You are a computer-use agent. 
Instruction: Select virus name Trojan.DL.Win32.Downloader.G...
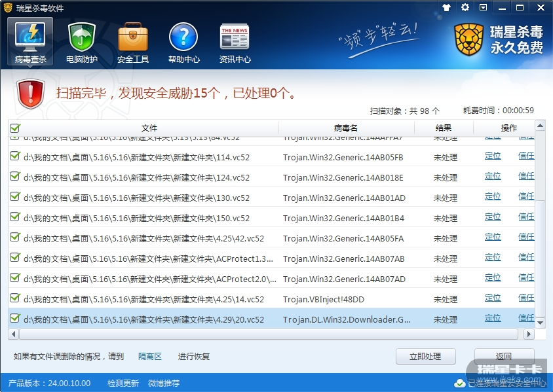347,320
